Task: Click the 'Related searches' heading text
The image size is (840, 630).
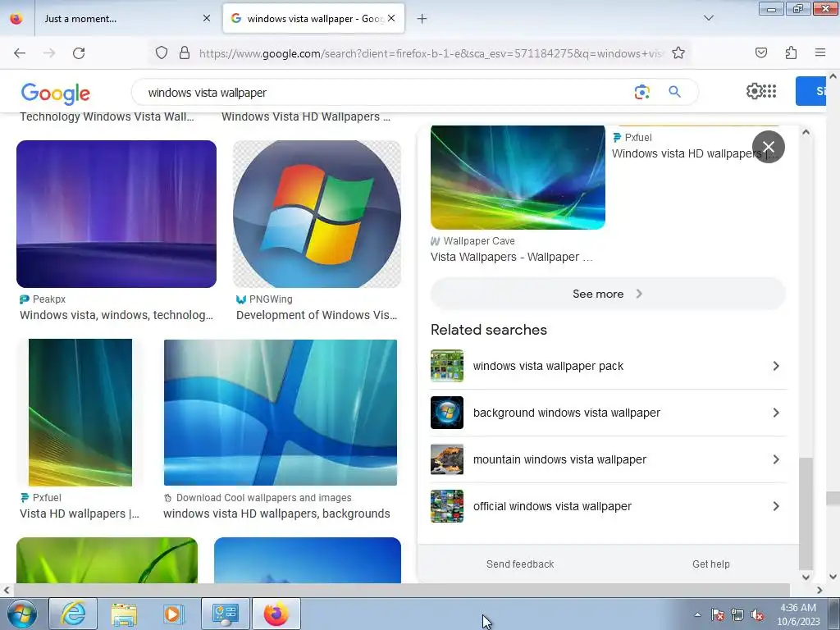Action: [x=489, y=330]
